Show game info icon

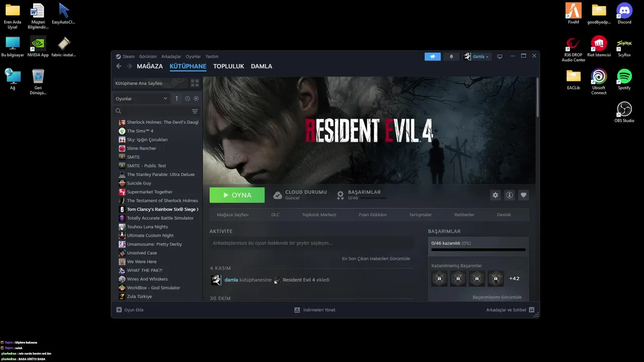[x=509, y=195]
